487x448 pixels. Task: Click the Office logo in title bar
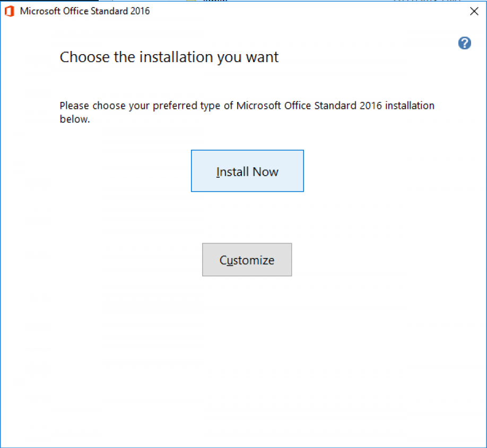[x=10, y=11]
